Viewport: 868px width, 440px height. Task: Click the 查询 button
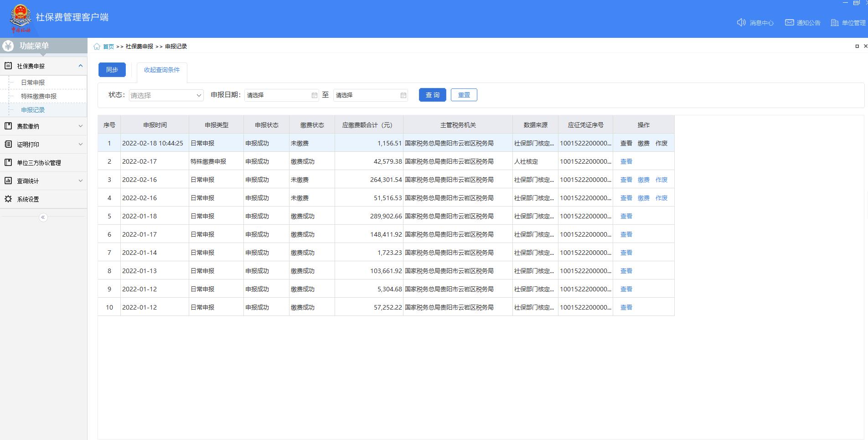433,95
